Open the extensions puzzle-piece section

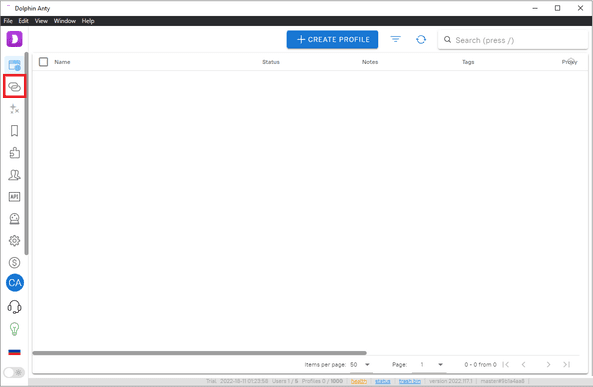pyautogui.click(x=14, y=153)
